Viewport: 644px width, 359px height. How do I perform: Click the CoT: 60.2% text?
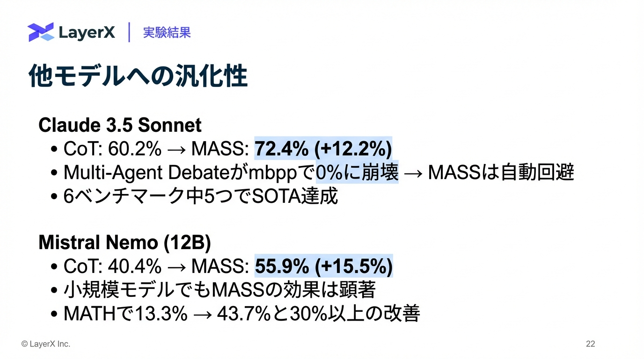(112, 149)
